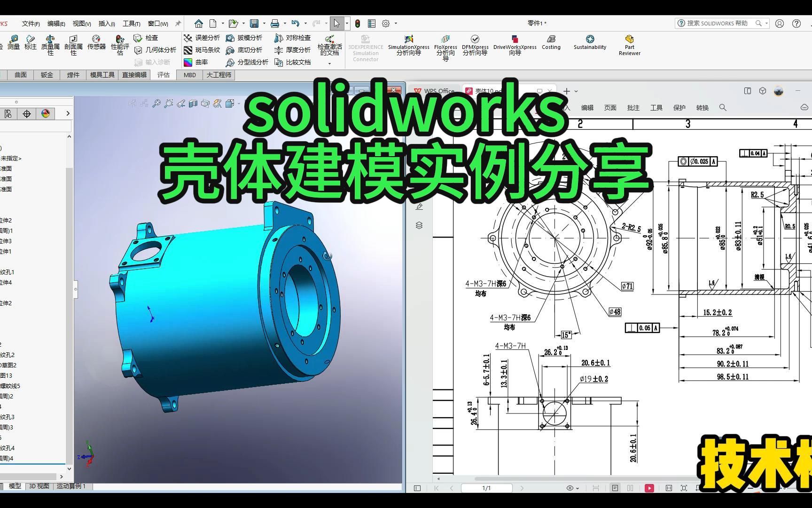Open the file properties list icon
The width and height of the screenshot is (812, 508).
click(372, 24)
